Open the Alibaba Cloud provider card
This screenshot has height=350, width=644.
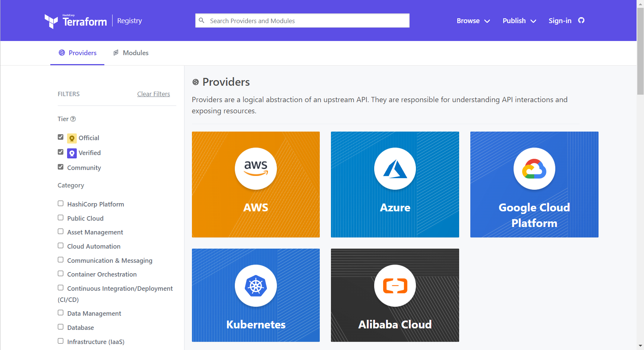coord(395,295)
